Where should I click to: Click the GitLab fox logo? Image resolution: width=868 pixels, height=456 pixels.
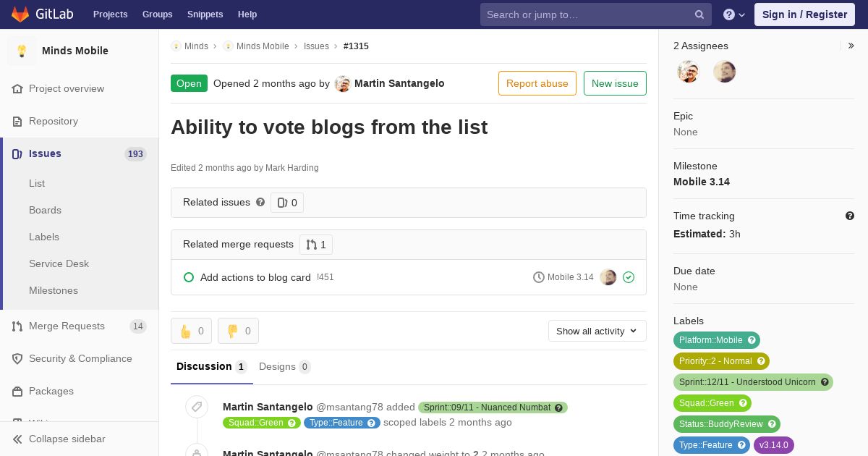click(x=20, y=14)
